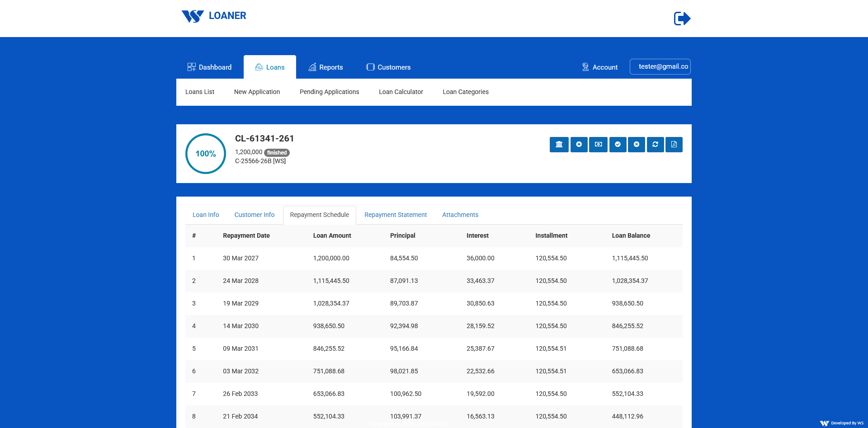This screenshot has width=868, height=428.
Task: Click principal value 84,554.50
Action: coord(404,258)
